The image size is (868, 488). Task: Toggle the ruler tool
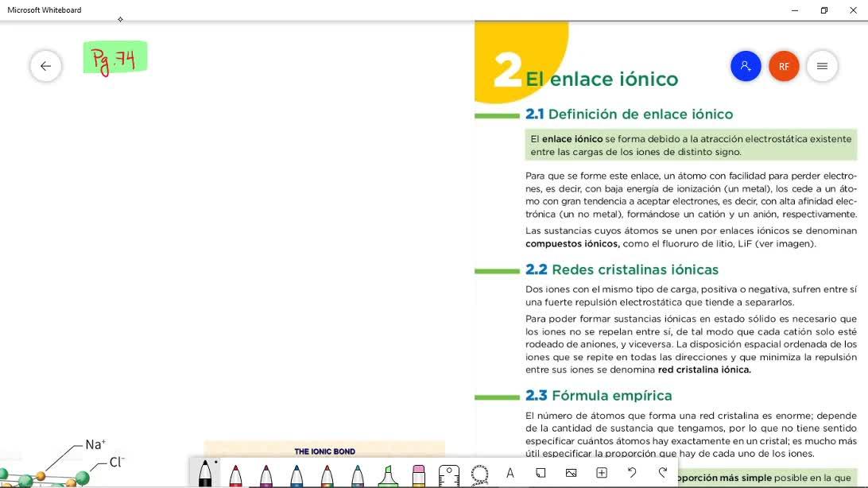(449, 476)
